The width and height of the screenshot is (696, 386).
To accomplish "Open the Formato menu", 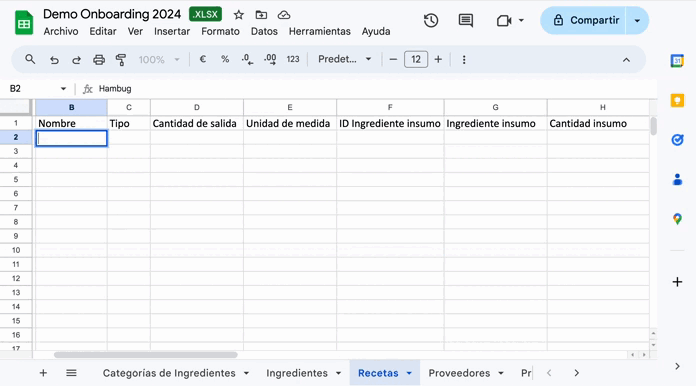I will (x=220, y=32).
